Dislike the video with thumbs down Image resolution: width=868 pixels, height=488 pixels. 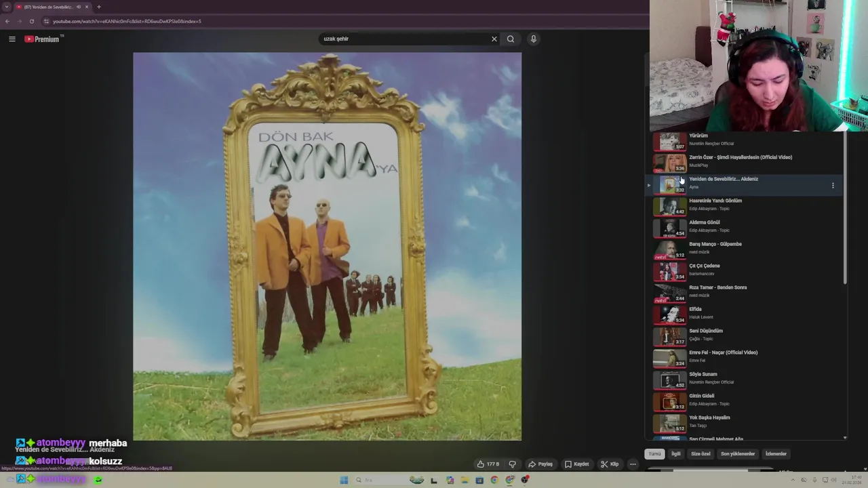click(x=513, y=464)
